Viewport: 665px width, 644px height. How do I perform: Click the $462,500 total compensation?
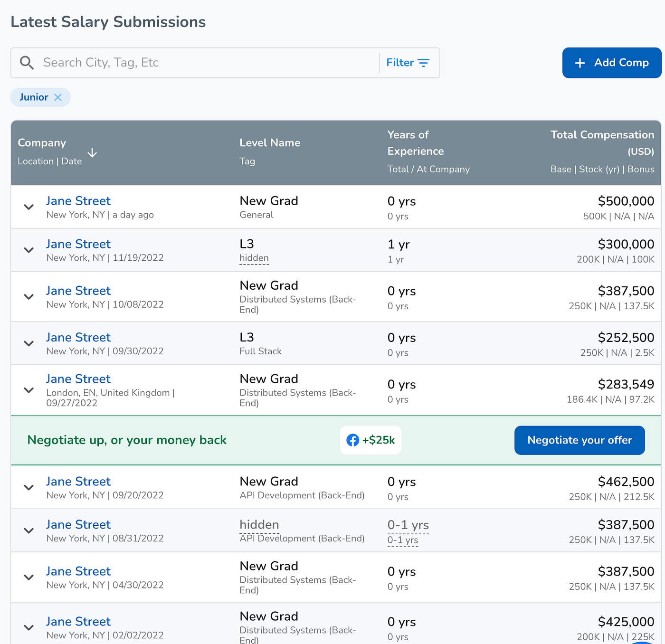[626, 482]
